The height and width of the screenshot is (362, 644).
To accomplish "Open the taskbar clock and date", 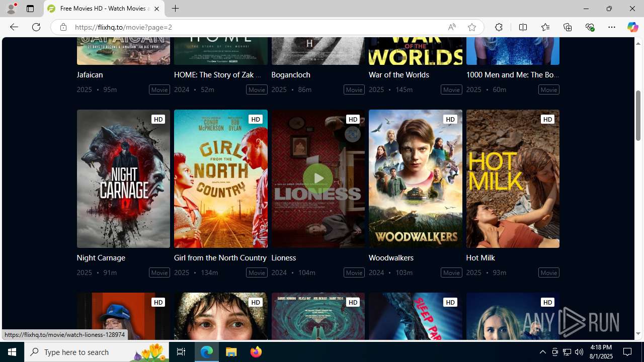I will 601,352.
